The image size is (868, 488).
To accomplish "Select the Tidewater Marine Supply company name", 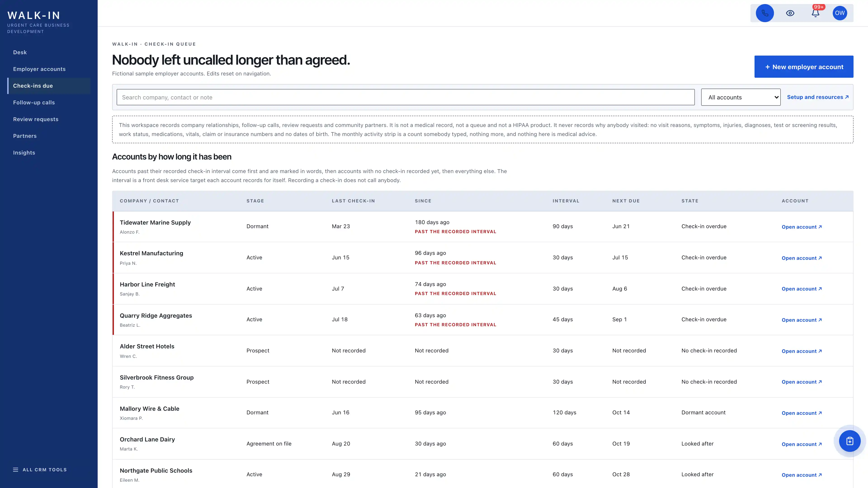I will click(x=155, y=223).
